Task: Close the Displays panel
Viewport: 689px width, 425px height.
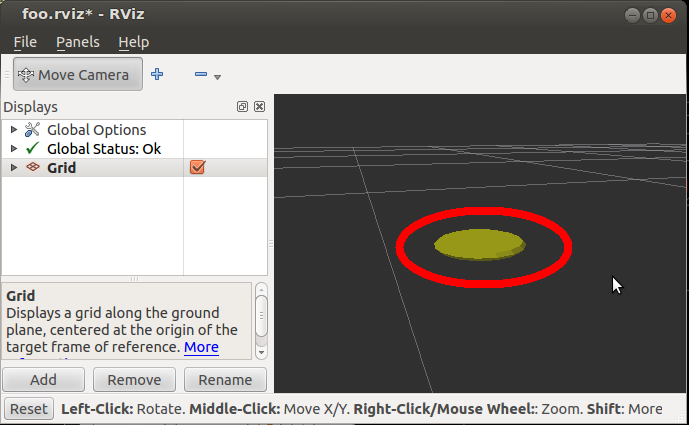Action: [260, 107]
